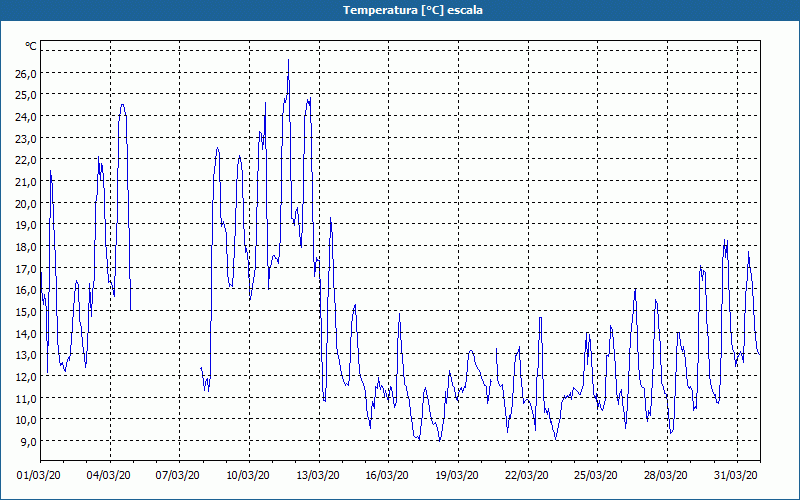Image resolution: width=800 pixels, height=500 pixels.
Task: Click the 04/03/20 date label
Action: click(109, 476)
